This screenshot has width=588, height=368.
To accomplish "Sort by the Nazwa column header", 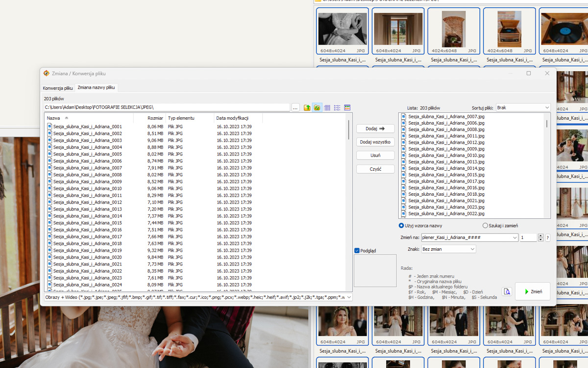I will point(89,118).
